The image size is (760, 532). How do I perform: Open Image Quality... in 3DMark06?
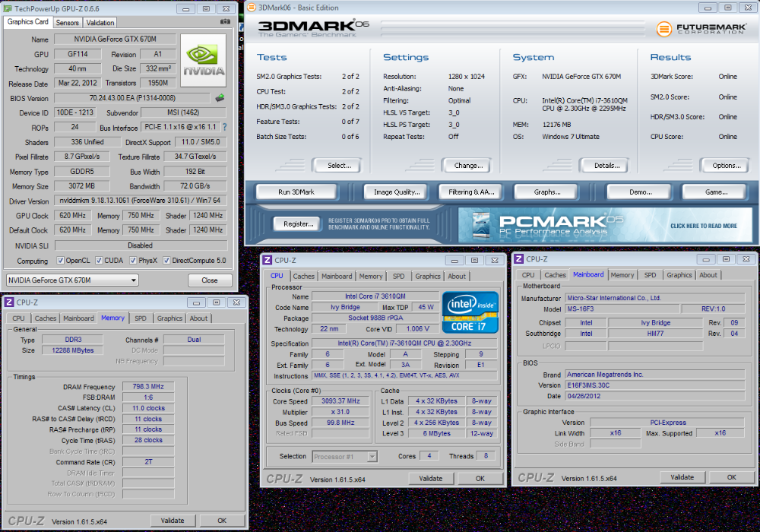[397, 192]
